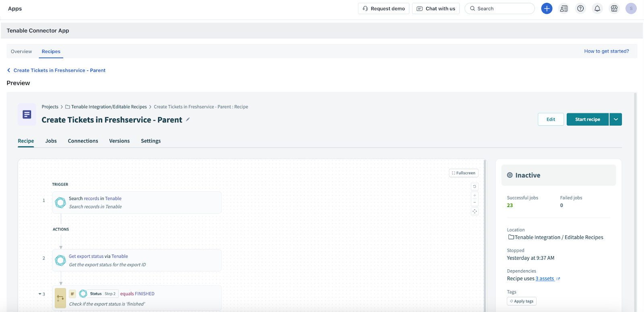Screen dimensions: 644x312
Task: Select step 2 Get export status via Tenable
Action: [137, 261]
